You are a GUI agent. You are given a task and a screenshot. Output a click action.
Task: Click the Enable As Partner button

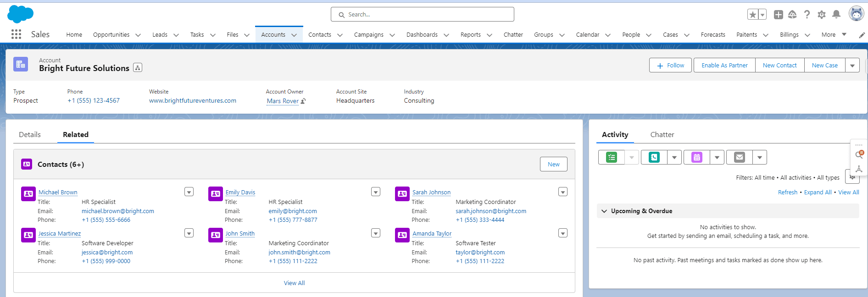coord(724,65)
